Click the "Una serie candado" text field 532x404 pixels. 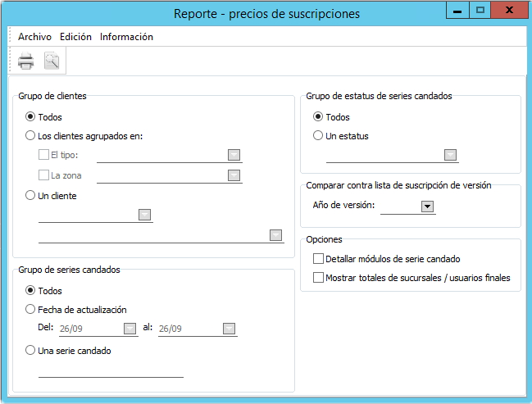(x=111, y=370)
